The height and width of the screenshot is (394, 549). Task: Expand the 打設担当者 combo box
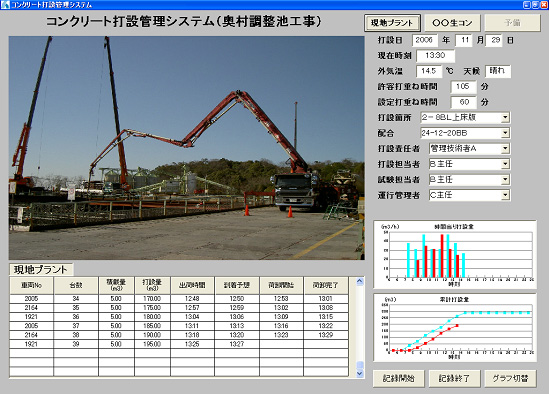point(505,164)
